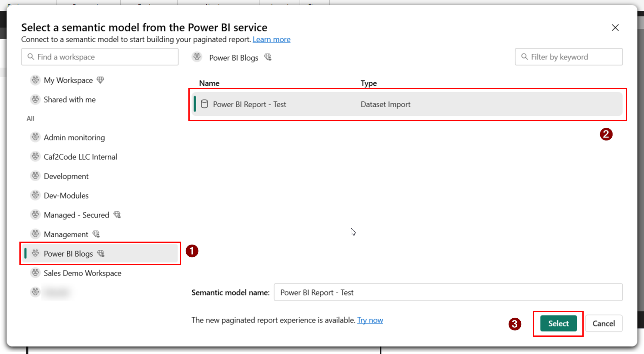Click the Dataset Import type cell
This screenshot has width=644, height=354.
385,104
